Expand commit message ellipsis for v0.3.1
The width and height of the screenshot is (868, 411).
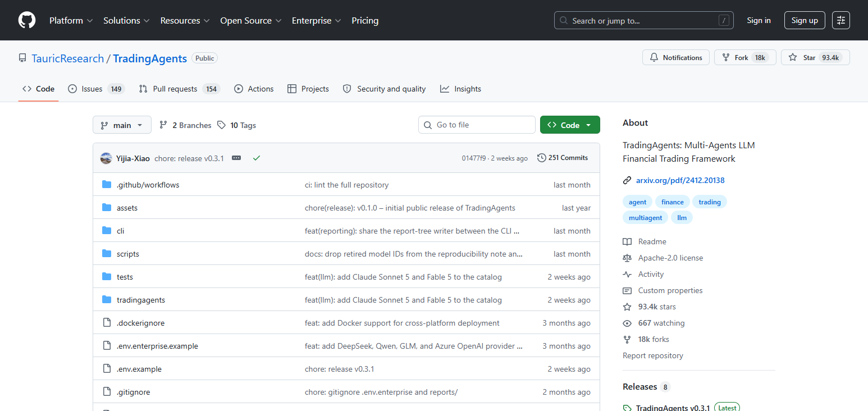(x=236, y=158)
